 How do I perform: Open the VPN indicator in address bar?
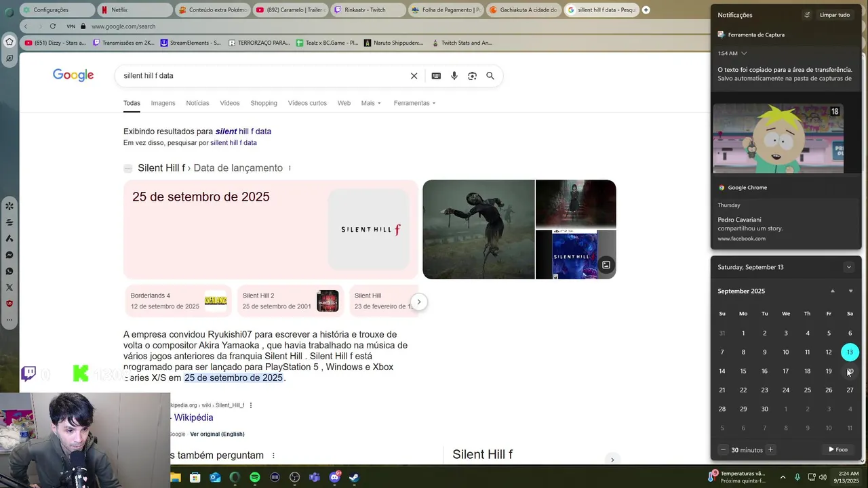[71, 26]
